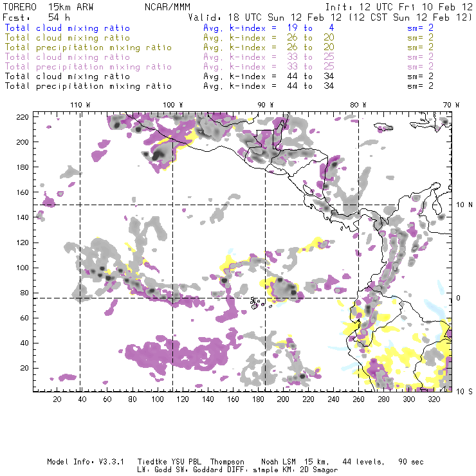
Task: Click the "120" x-axis tick label
Action: [x=183, y=399]
